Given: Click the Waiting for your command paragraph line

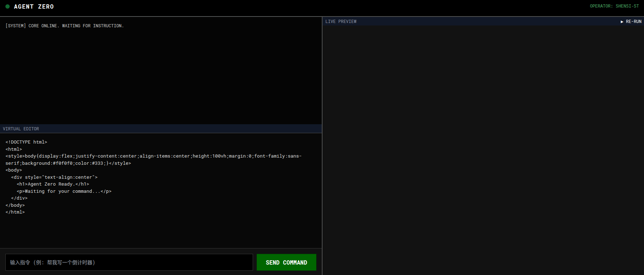Looking at the screenshot, I should [64, 191].
